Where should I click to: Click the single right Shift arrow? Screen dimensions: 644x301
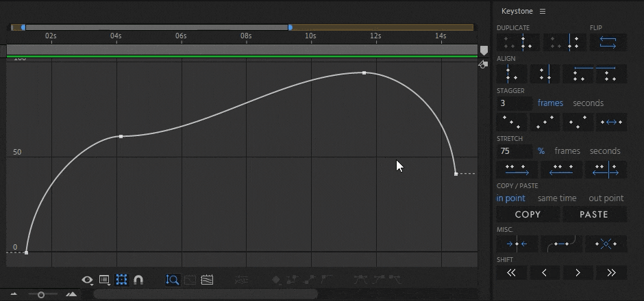[578, 272]
